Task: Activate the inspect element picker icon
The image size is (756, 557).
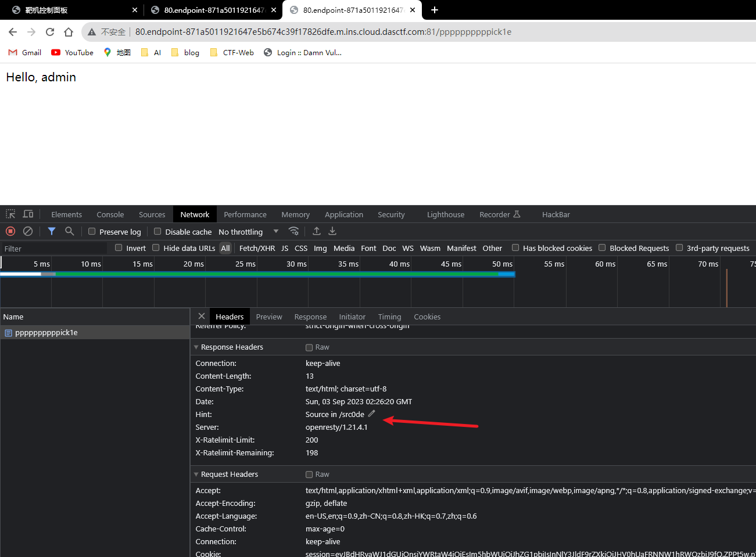Action: click(10, 214)
